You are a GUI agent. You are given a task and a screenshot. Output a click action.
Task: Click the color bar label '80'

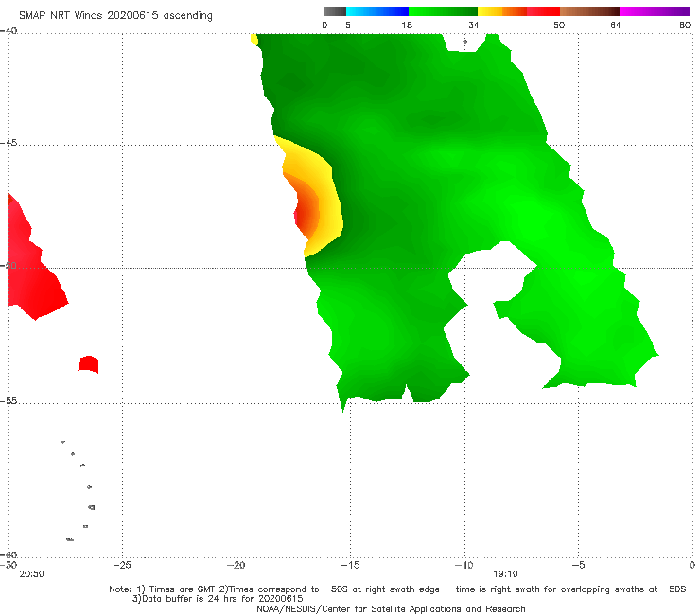point(685,25)
